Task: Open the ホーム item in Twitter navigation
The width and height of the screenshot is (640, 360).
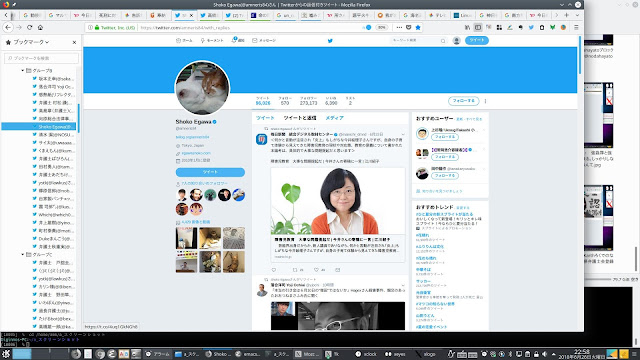Action: click(x=184, y=40)
